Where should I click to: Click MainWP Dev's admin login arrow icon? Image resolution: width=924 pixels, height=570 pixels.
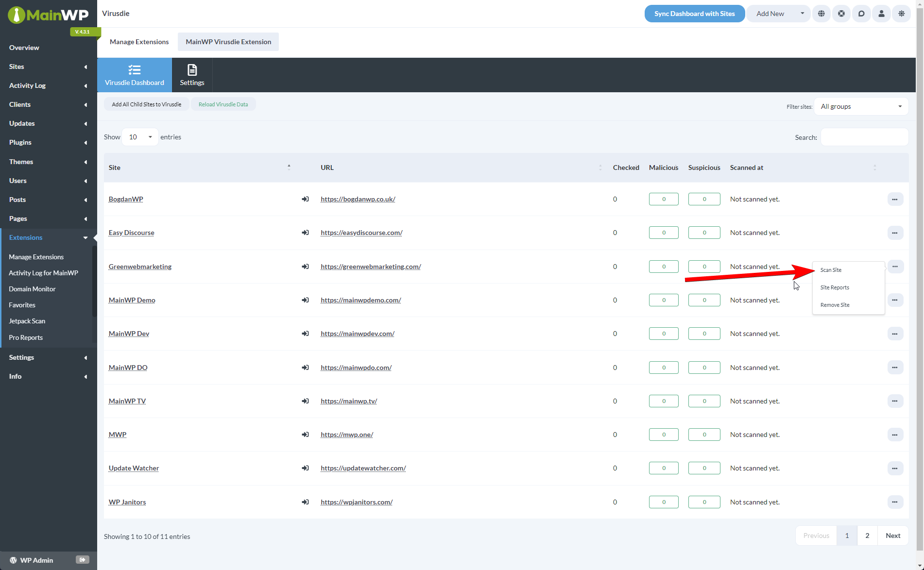coord(305,334)
